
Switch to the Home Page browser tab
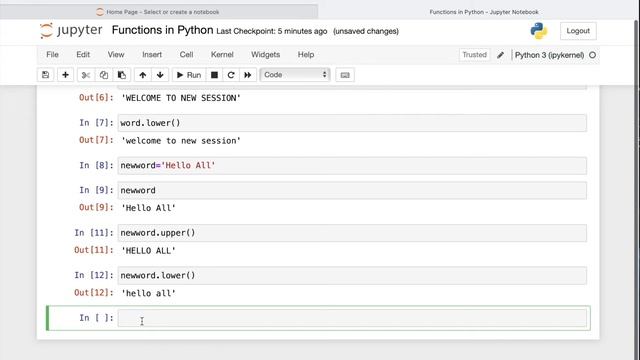pos(159,12)
